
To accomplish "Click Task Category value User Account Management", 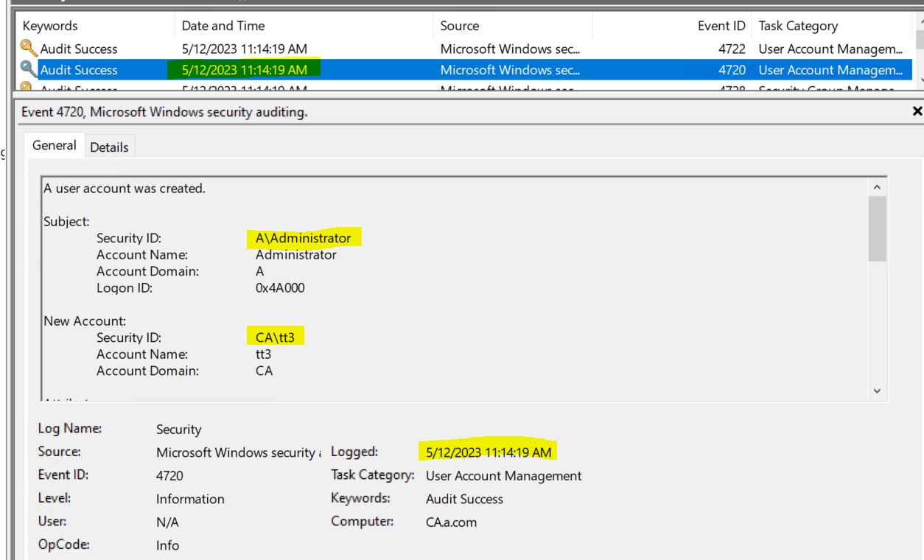I will [504, 475].
